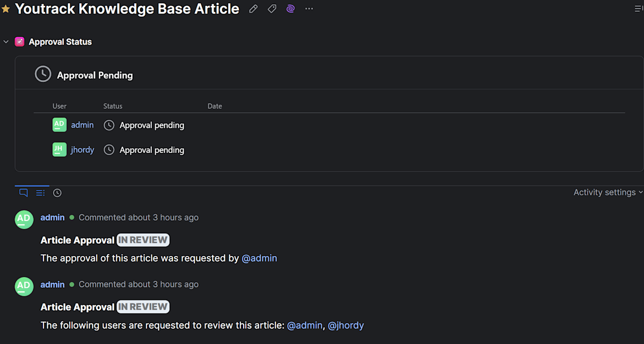Click second comment's Commented about 3 hours ago
Viewport: 644px width, 344px height.
(x=138, y=284)
